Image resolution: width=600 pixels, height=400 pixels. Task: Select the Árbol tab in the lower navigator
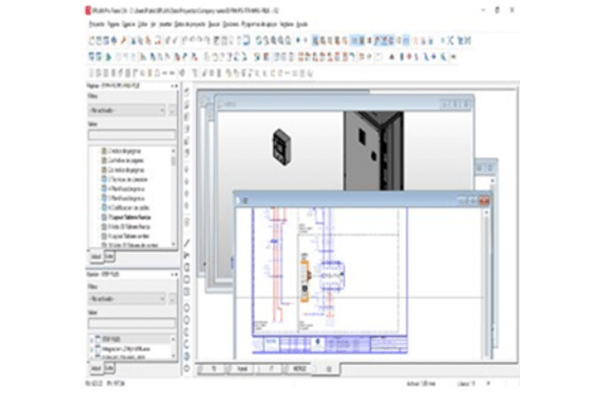coord(96,368)
